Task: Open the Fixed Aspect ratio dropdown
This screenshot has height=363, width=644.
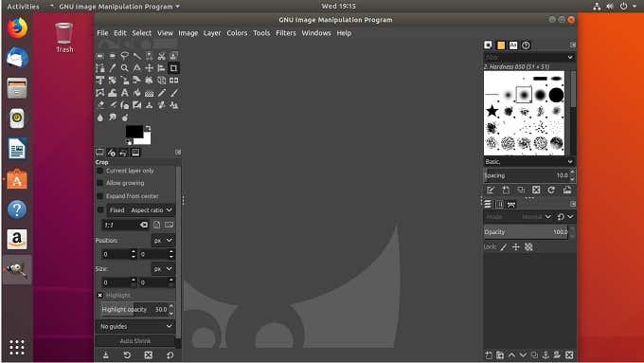Action: click(140, 210)
